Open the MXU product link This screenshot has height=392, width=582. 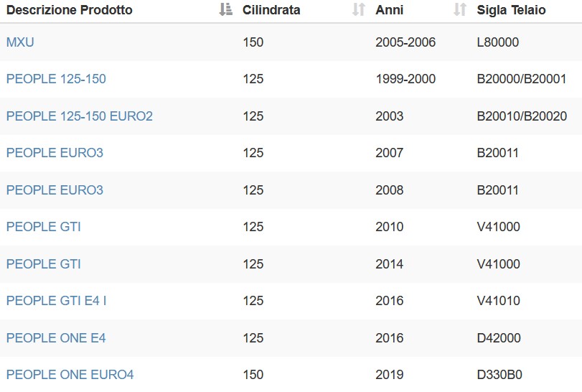(20, 42)
